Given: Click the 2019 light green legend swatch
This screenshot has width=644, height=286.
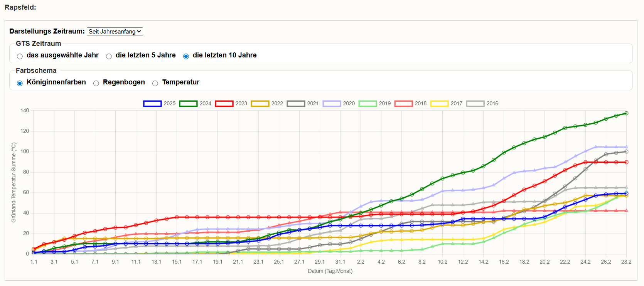Looking at the screenshot, I should tap(368, 104).
